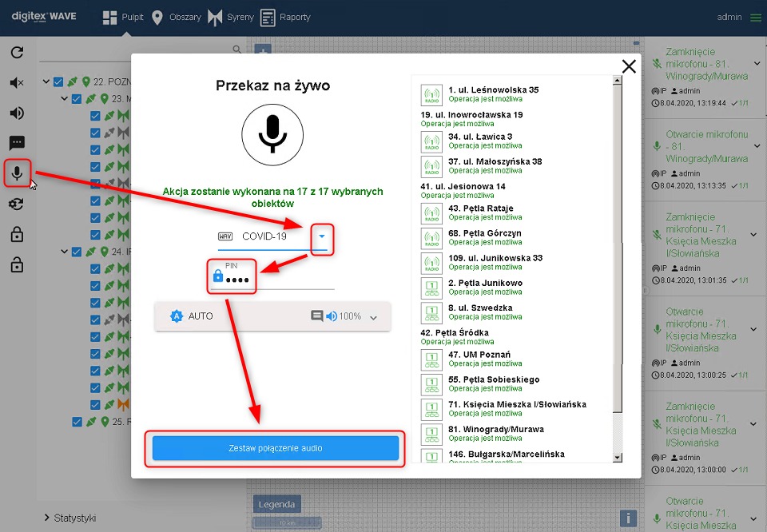Screen dimensions: 767x532
Task: Click the speaker volume icon in sidebar
Action: (x=17, y=113)
